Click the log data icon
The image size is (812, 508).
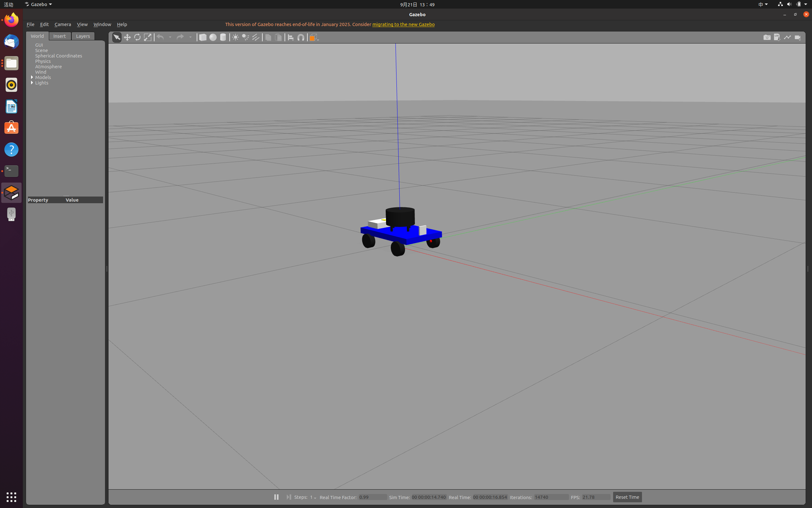(x=777, y=37)
